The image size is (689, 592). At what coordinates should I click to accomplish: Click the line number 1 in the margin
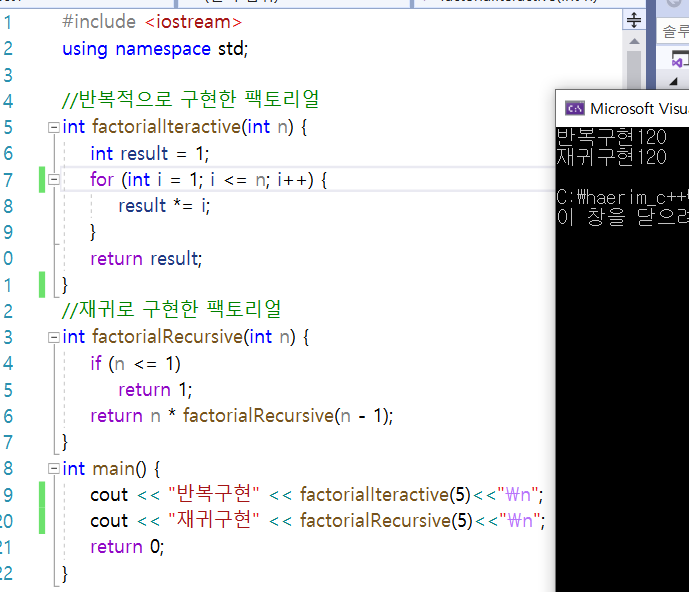8,22
